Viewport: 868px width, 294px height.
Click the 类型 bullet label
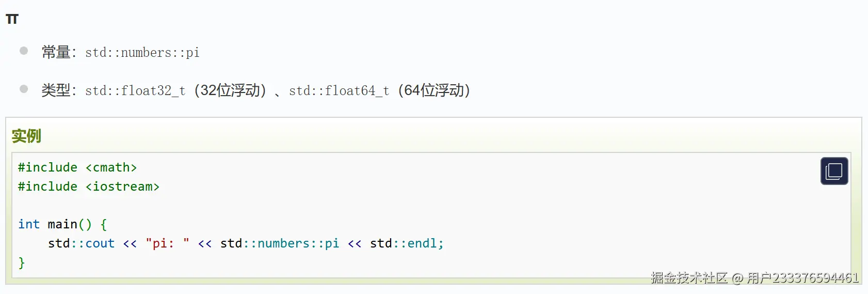tap(56, 90)
